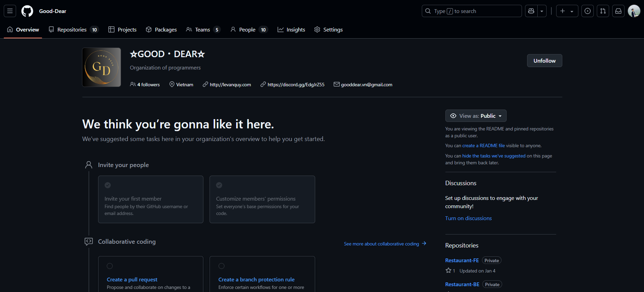Open the Restaurant-FE repository

click(462, 260)
